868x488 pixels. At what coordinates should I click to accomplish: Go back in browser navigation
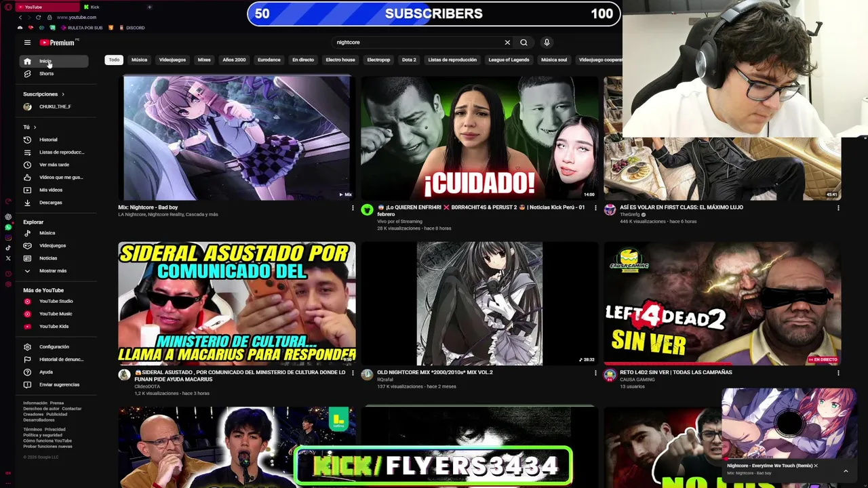tap(20, 17)
